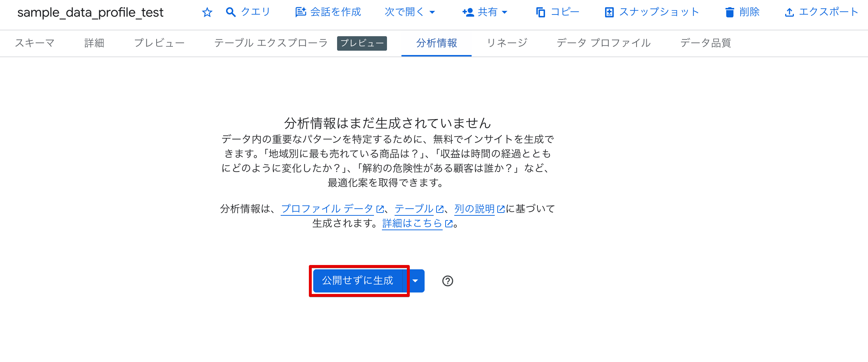The image size is (868, 362).
Task: Click the star to favorite the table
Action: [x=207, y=12]
